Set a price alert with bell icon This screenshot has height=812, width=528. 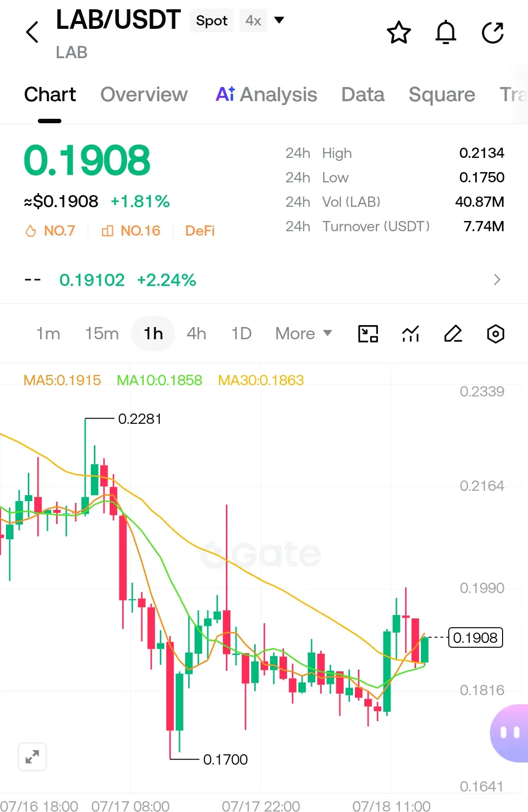446,33
